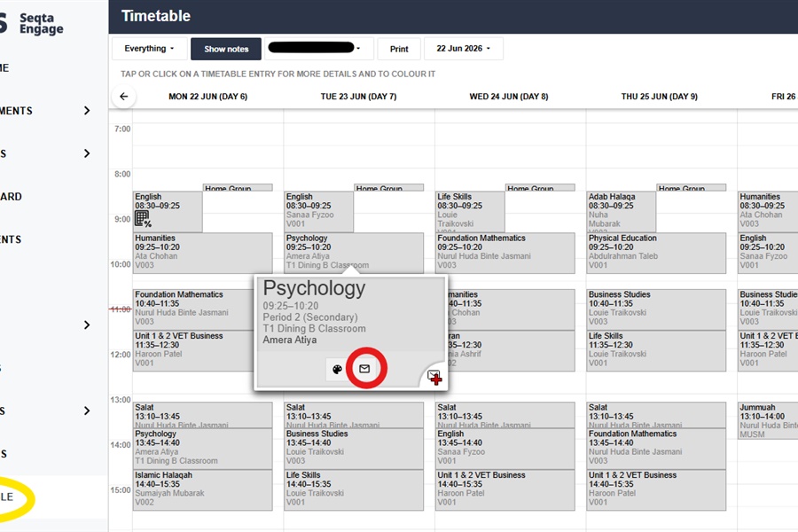Image resolution: width=798 pixels, height=532 pixels.
Task: Open Wednesday English 13:45–14:40 entry
Action: (505, 449)
